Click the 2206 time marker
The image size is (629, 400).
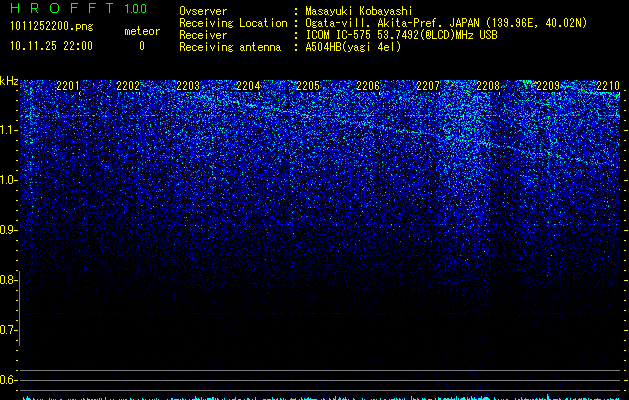[368, 86]
